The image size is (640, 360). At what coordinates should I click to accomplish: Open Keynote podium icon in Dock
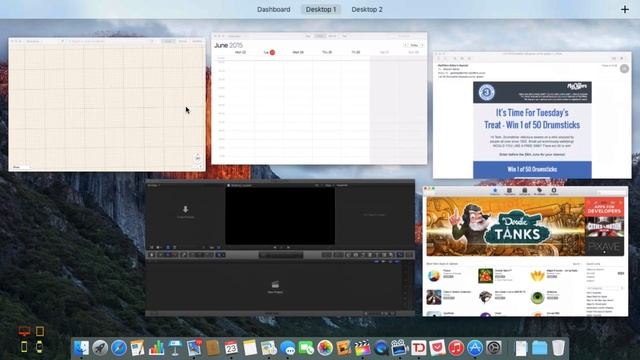pyautogui.click(x=175, y=348)
